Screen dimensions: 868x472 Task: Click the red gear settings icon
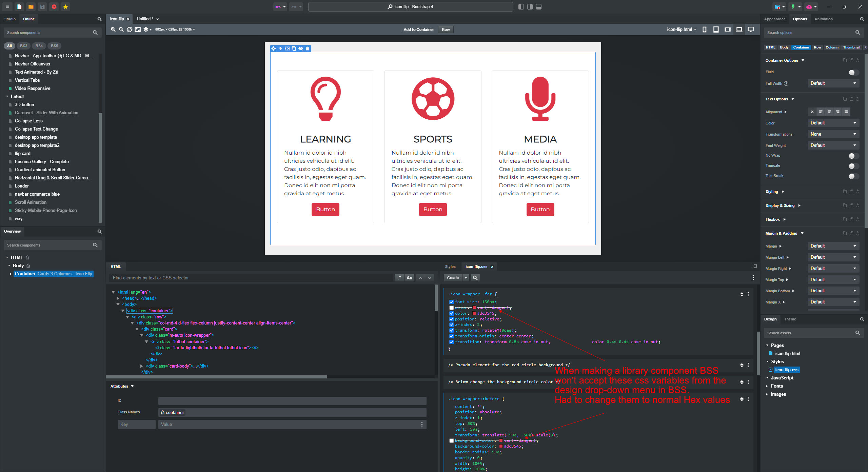(x=54, y=7)
